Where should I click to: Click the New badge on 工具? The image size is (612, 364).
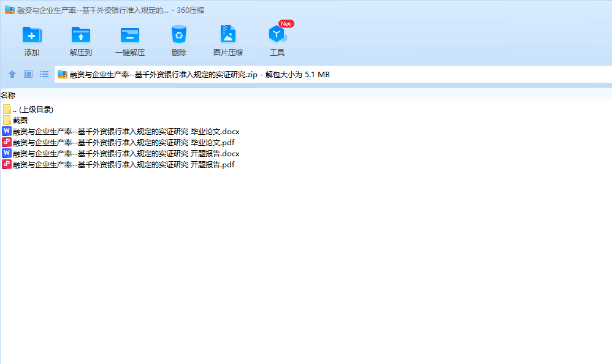286,24
